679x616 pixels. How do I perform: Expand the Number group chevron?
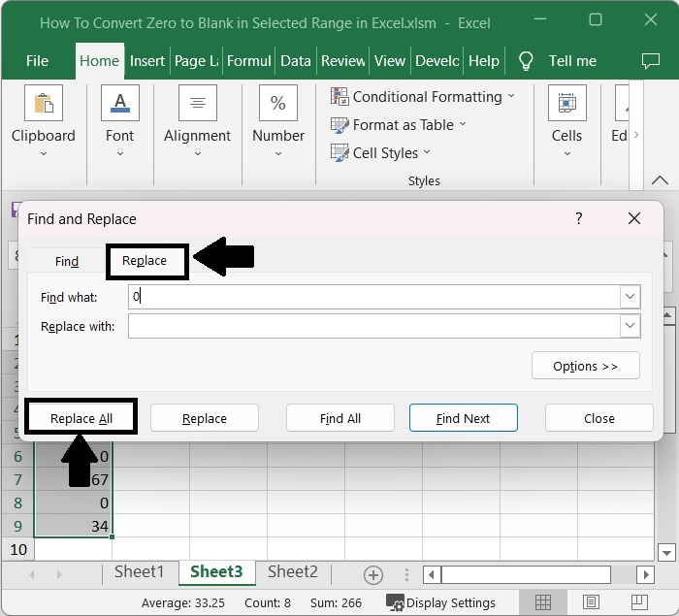pyautogui.click(x=278, y=153)
